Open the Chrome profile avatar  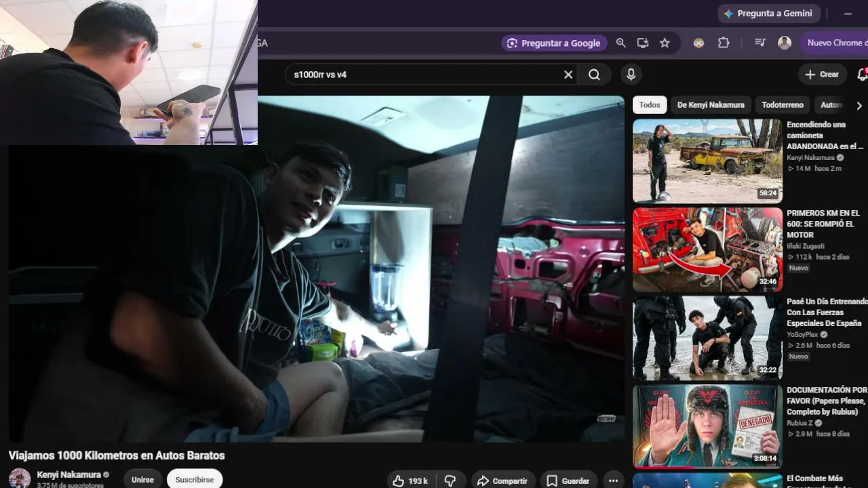[x=785, y=43]
